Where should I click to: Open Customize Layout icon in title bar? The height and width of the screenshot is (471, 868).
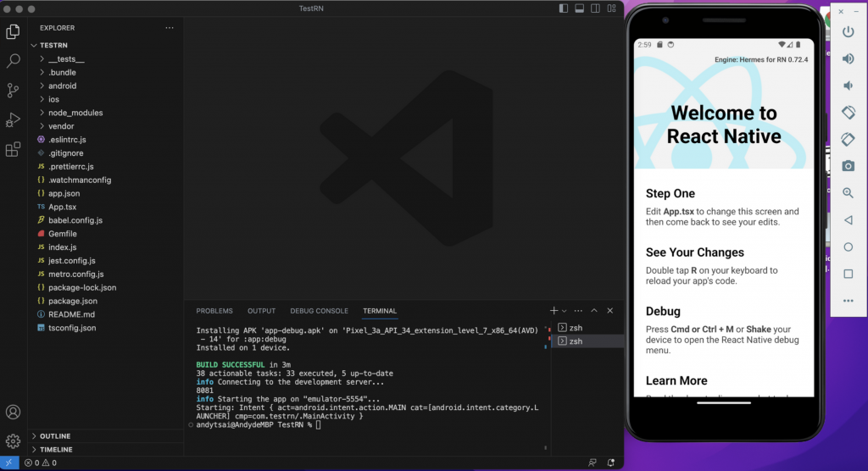(x=612, y=8)
